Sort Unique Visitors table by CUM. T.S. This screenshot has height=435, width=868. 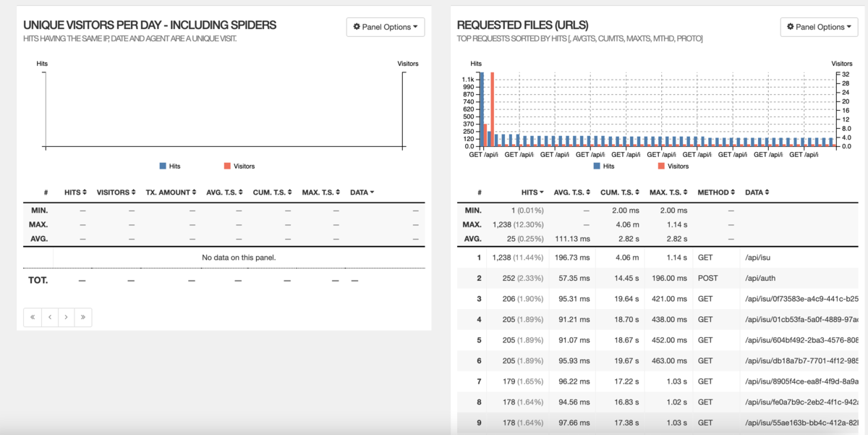(x=273, y=193)
